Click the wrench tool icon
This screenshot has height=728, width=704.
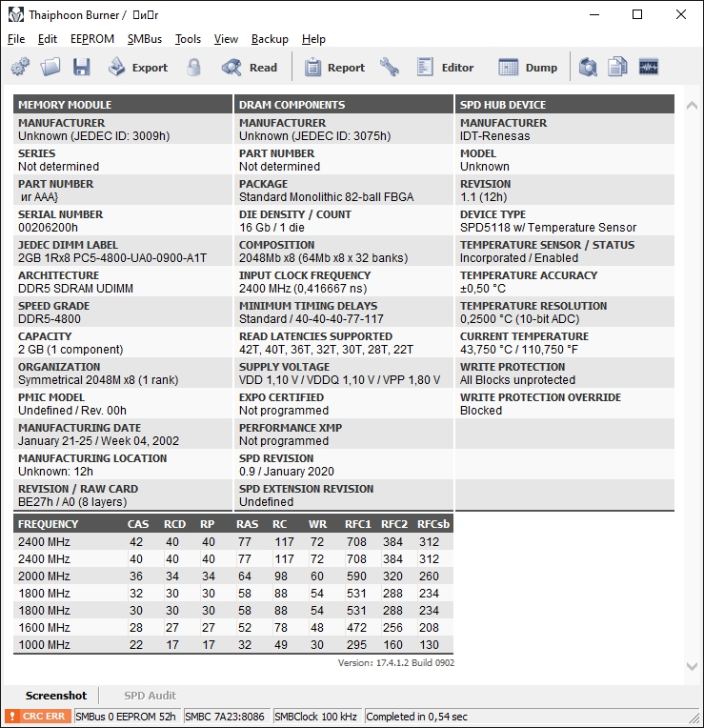(390, 67)
